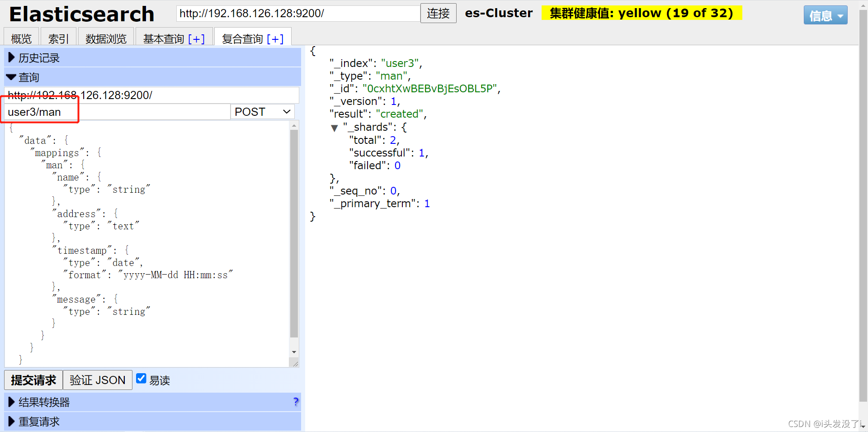Click the "timestamp" key in request body
The width and height of the screenshot is (868, 432).
[82, 251]
